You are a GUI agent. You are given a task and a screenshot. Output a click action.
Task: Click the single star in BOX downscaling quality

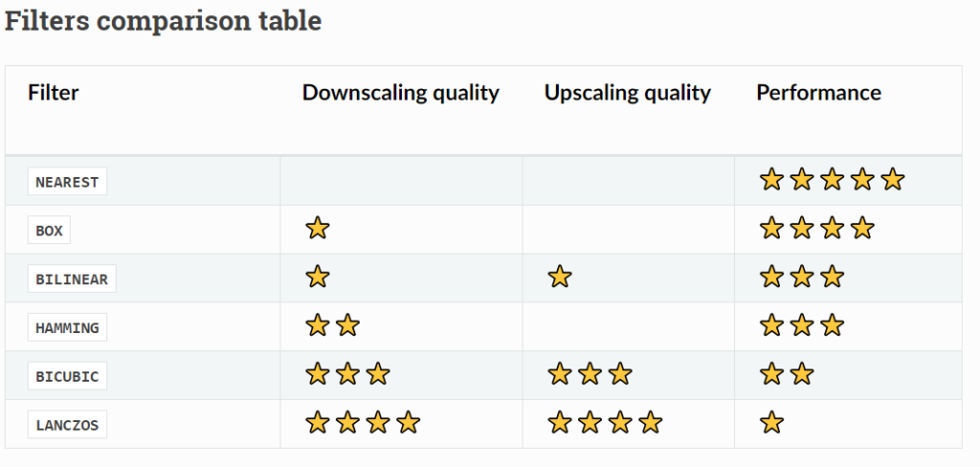(x=318, y=229)
